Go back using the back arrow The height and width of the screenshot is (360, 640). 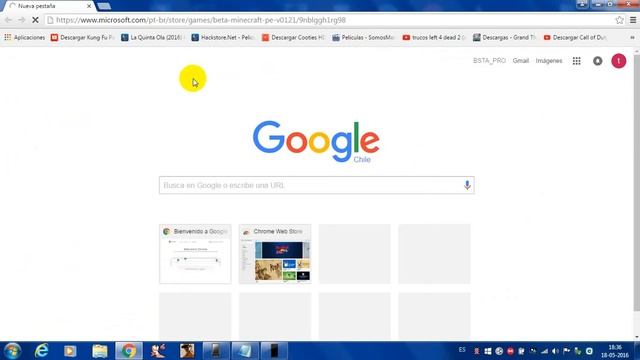(x=8, y=20)
